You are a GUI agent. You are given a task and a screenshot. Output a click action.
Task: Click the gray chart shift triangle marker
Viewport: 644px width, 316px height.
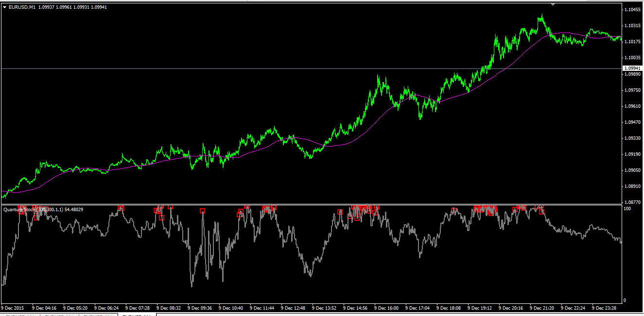click(x=553, y=4)
